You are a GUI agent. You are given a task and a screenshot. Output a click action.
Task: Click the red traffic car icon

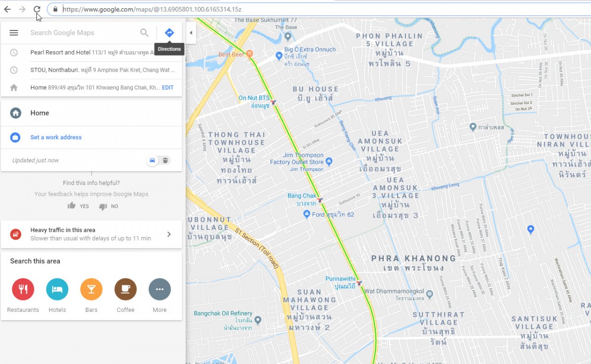16,234
